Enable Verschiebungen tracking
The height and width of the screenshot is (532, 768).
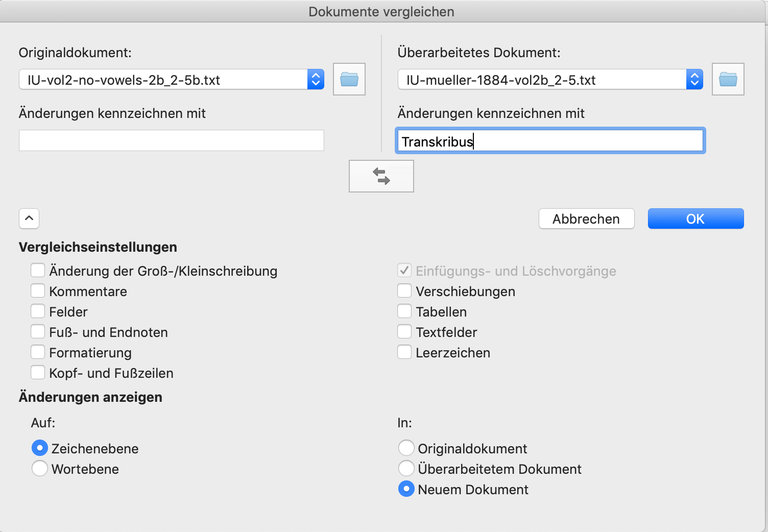[x=404, y=291]
